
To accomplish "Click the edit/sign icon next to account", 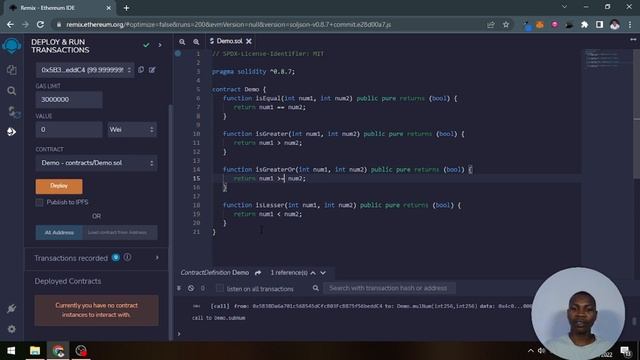I will pyautogui.click(x=152, y=70).
